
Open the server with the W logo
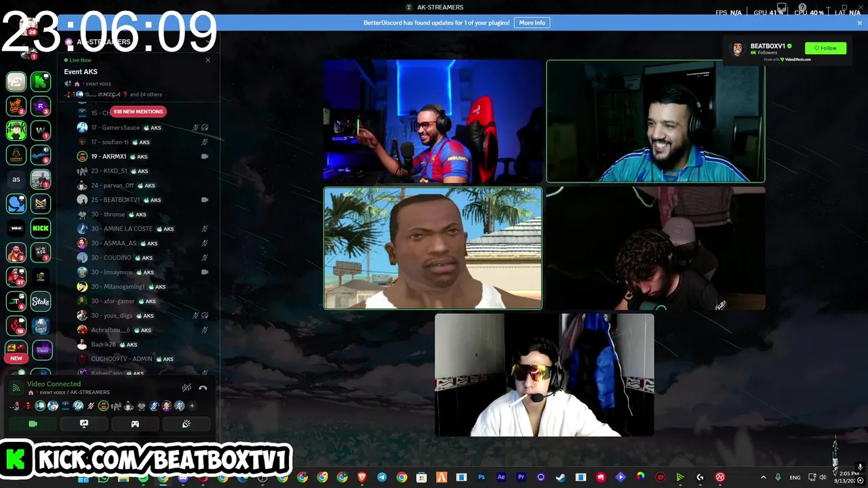tap(41, 130)
